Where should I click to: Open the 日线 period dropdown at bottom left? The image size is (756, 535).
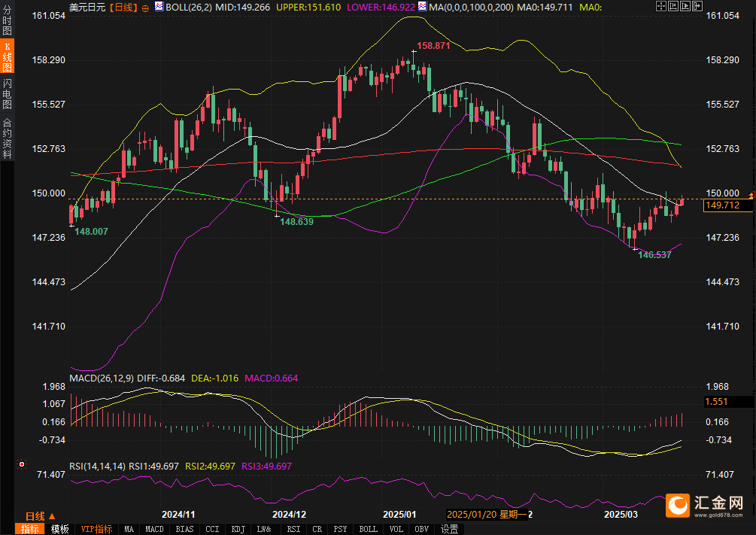(41, 516)
